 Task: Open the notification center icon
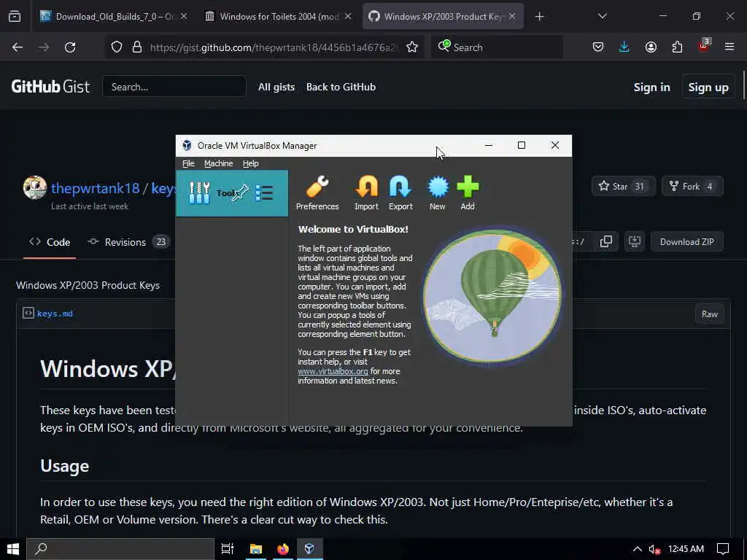tap(723, 549)
